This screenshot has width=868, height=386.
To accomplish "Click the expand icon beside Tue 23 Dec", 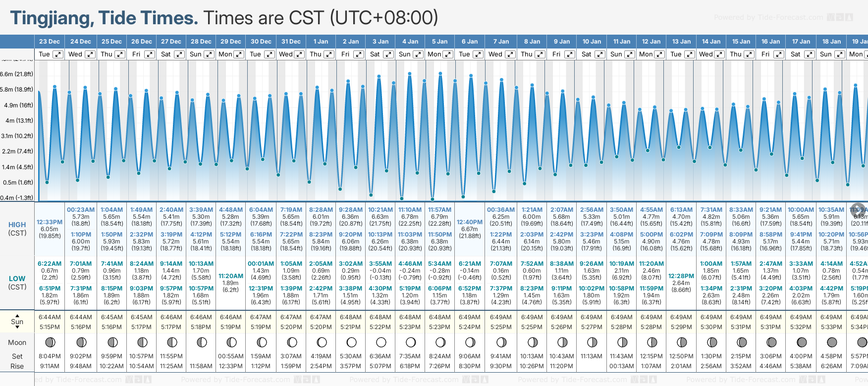I will coord(58,54).
